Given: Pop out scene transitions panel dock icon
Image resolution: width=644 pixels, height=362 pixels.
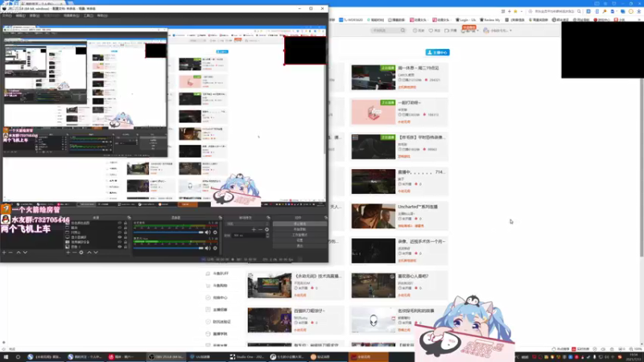Looking at the screenshot, I should (x=268, y=217).
